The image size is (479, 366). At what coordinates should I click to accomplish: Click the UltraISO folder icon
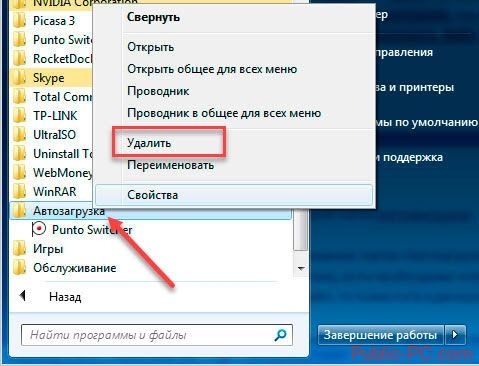19,135
